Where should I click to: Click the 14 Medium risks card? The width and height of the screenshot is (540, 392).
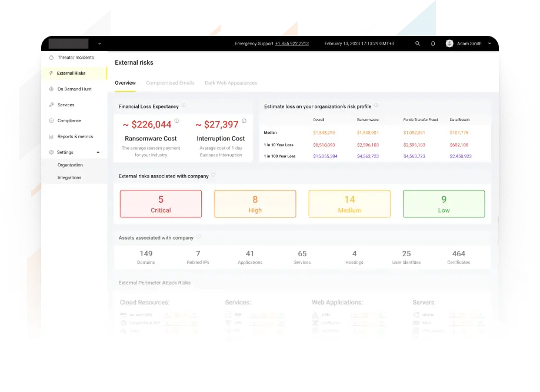tap(349, 204)
